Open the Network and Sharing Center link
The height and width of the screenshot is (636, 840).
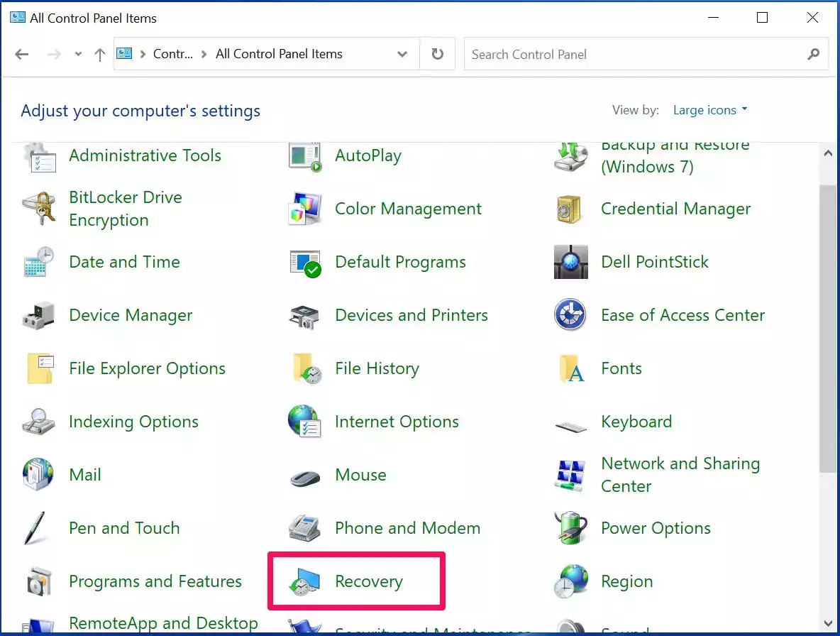pyautogui.click(x=680, y=474)
